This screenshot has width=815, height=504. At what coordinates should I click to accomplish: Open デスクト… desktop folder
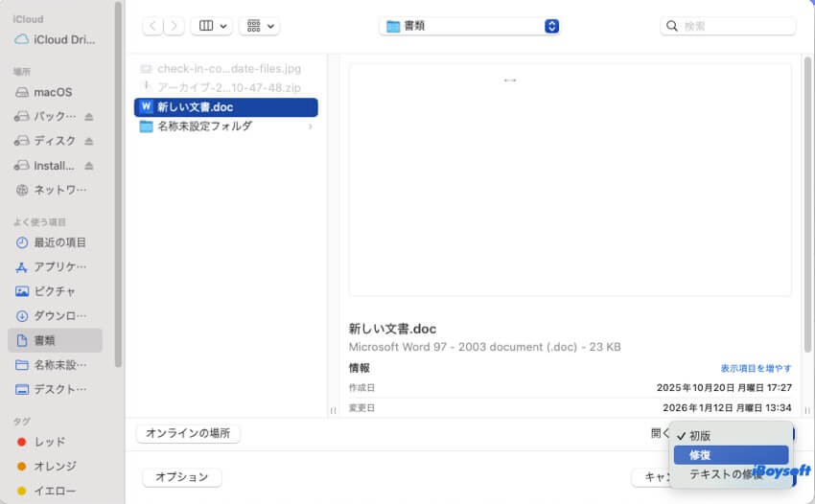(52, 389)
